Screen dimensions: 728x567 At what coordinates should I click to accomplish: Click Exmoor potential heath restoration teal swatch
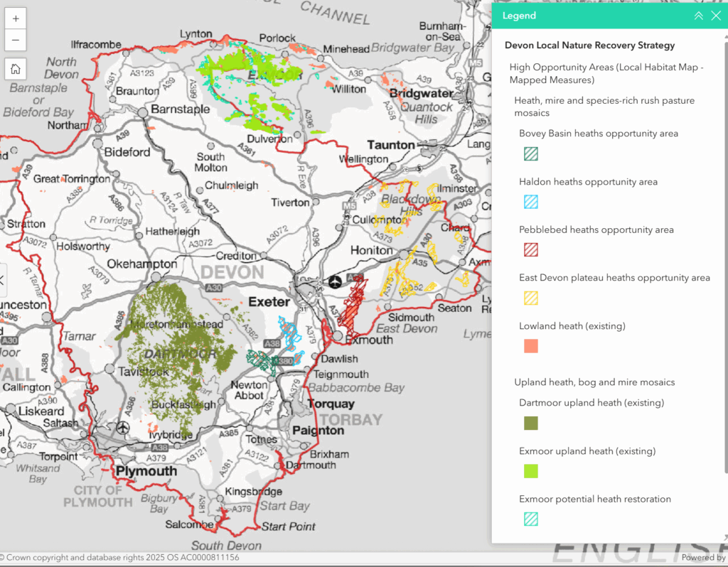[531, 519]
